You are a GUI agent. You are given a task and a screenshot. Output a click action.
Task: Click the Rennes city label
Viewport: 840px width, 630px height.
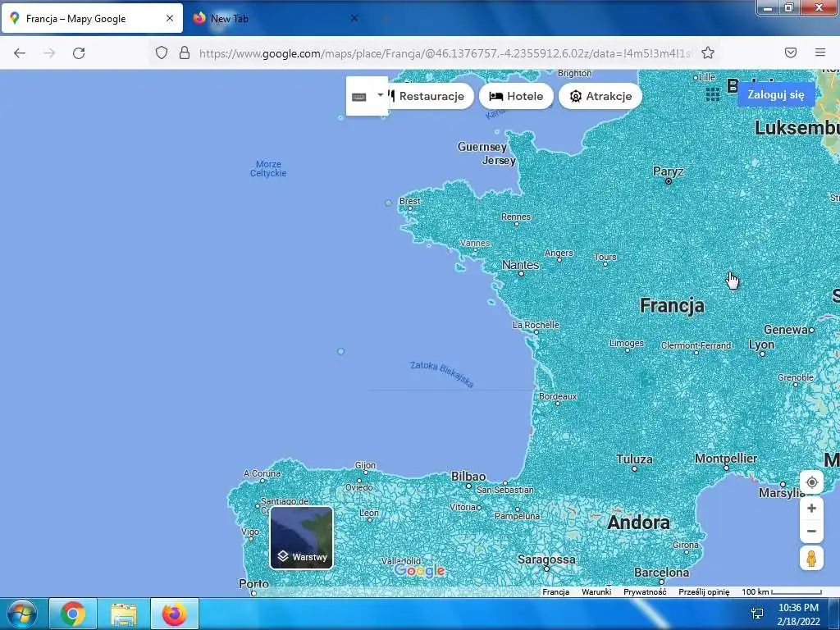coord(516,217)
